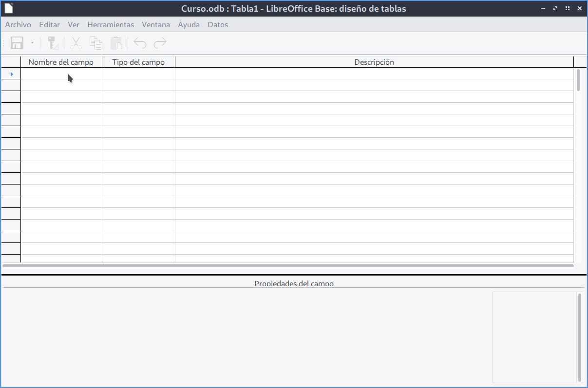Click the first Nombre del campo cell
The width and height of the screenshot is (588, 388).
(61, 74)
